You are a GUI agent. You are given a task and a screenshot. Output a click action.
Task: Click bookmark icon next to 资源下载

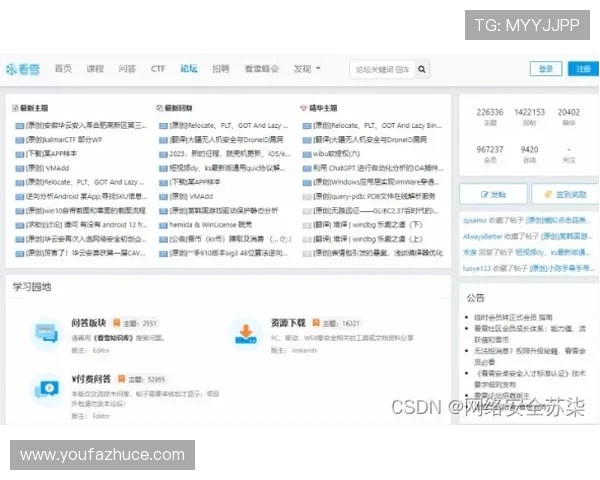316,323
